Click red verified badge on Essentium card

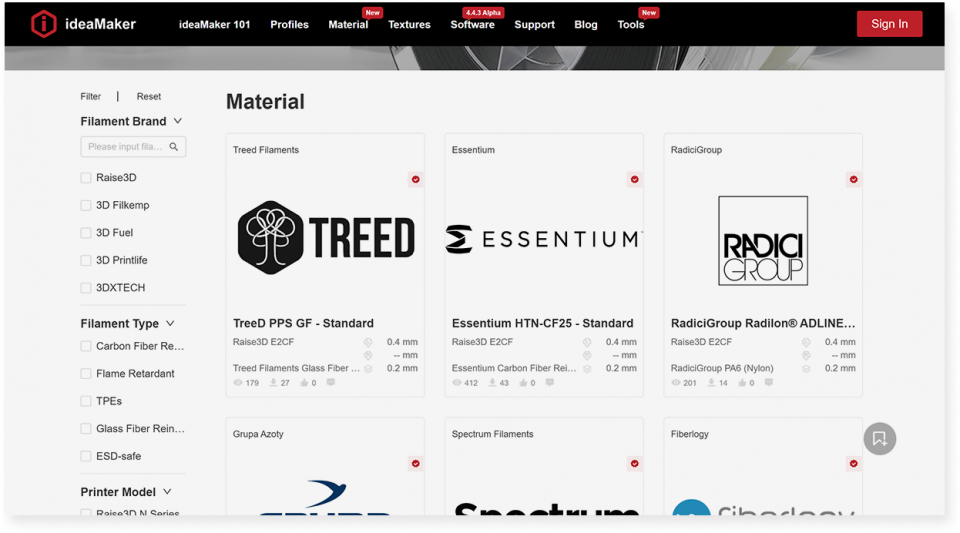tap(634, 180)
